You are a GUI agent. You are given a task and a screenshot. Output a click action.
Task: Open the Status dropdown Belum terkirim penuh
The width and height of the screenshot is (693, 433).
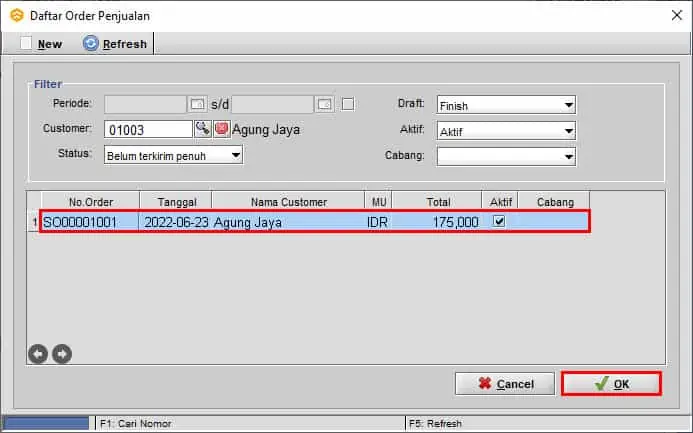173,156
